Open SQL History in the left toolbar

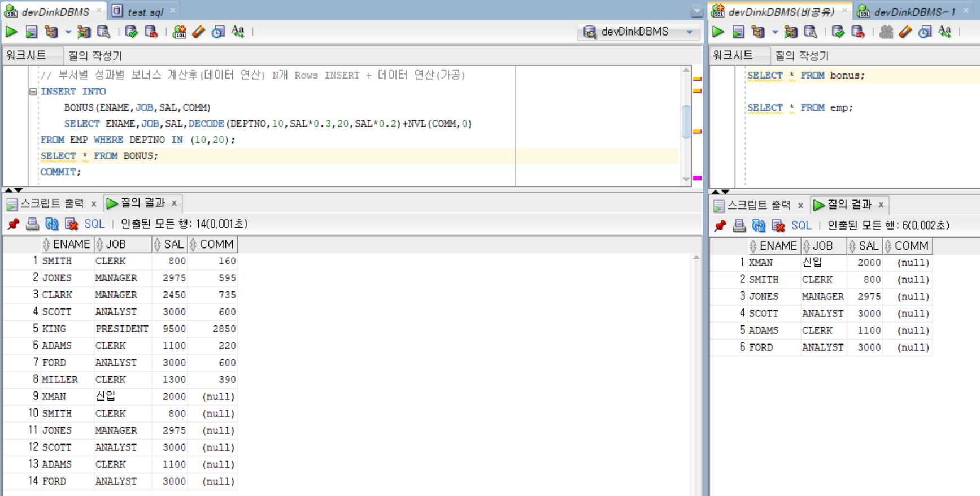coord(218,32)
